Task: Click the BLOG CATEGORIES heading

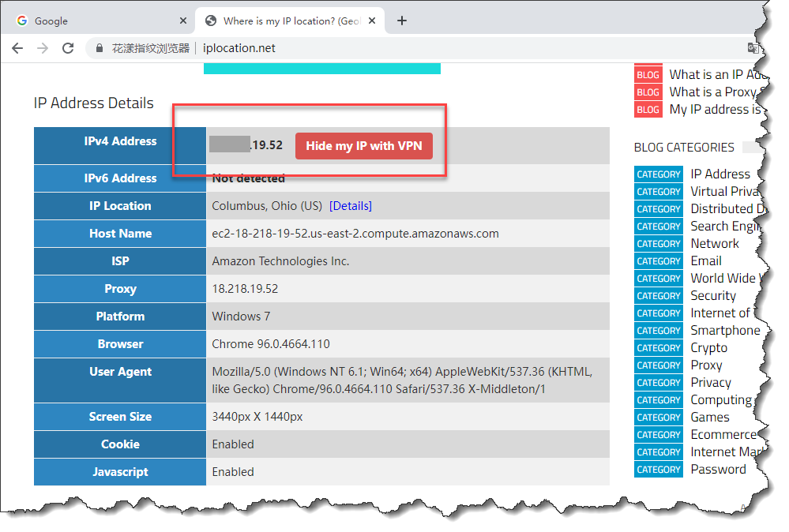Action: [684, 148]
